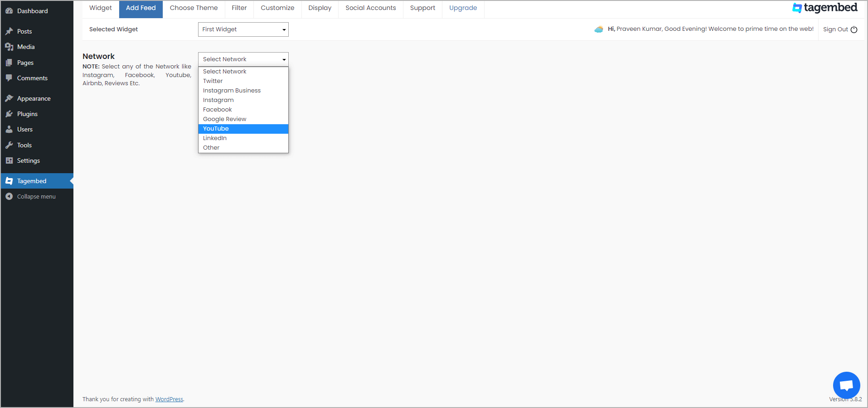The image size is (868, 408).
Task: Click the Network section heading
Action: pyautogui.click(x=98, y=56)
